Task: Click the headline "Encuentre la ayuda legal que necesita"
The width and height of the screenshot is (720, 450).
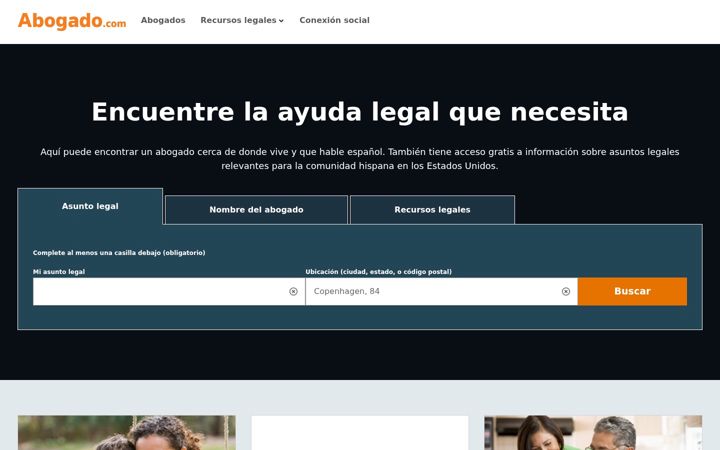Action: pos(360,112)
